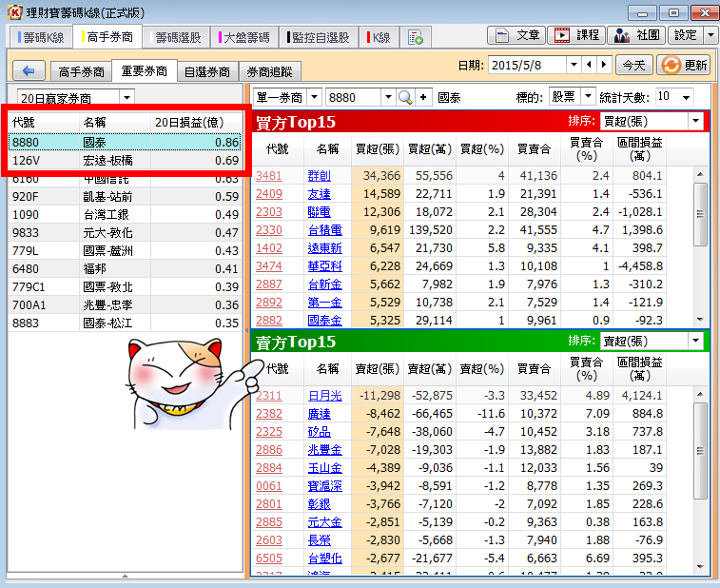The height and width of the screenshot is (588, 720).
Task: Select broker row 6480 福邦
Action: tap(125, 268)
